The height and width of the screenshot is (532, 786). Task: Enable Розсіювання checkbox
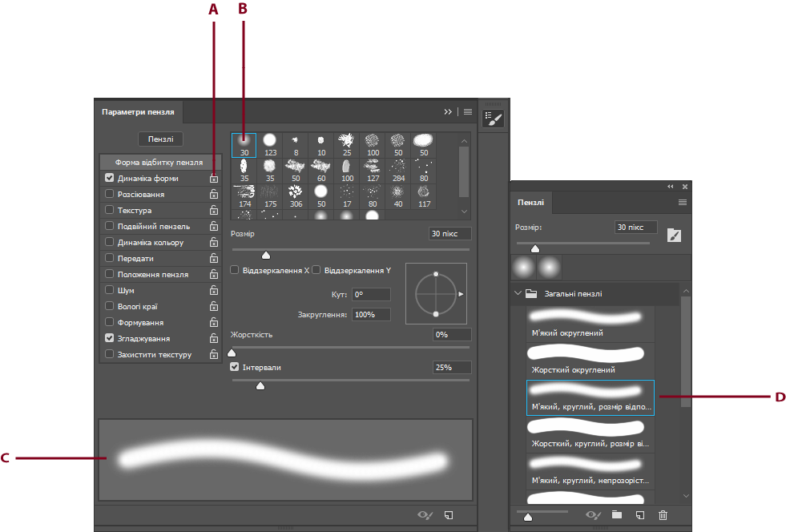(109, 194)
